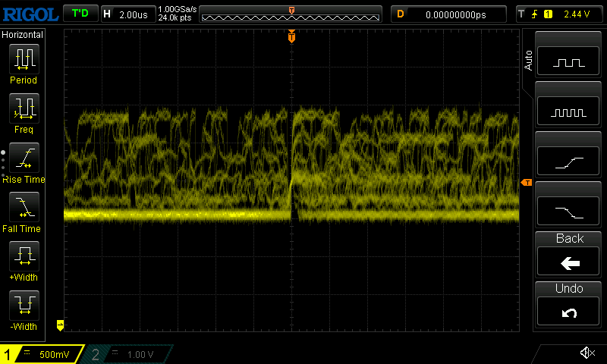Image resolution: width=607 pixels, height=364 pixels.
Task: Enable channel 2 1.00 V label
Action: tap(129, 354)
